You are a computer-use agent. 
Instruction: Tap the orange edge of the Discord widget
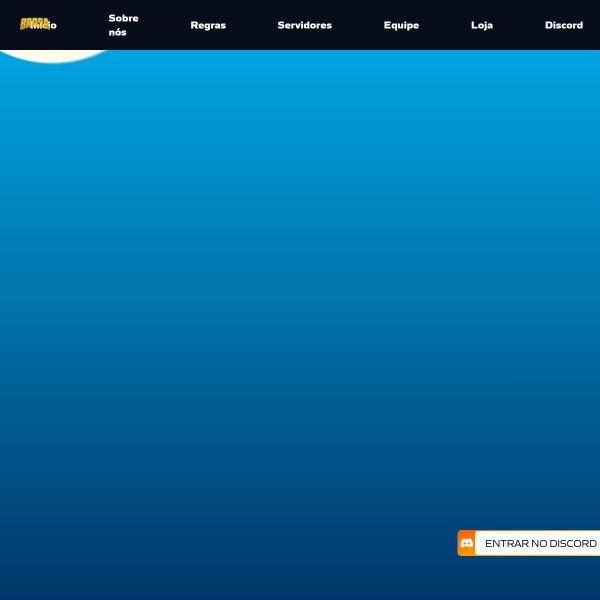pyautogui.click(x=466, y=543)
